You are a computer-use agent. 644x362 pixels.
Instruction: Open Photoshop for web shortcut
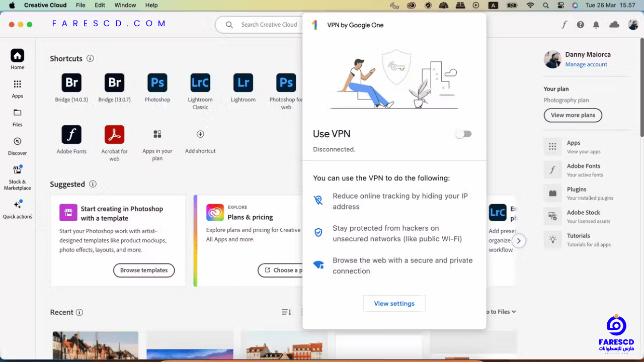tap(286, 82)
